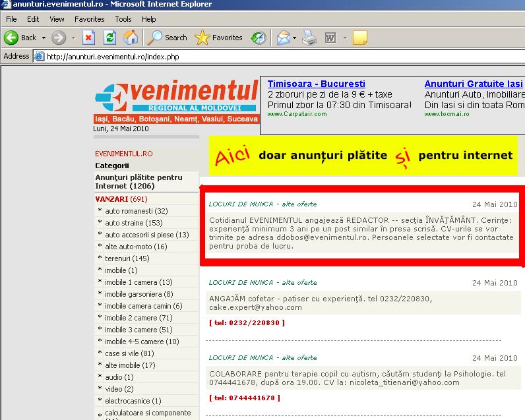Image resolution: width=525 pixels, height=420 pixels.
Task: Open imobile 1 camera (13) category
Action: pos(139,282)
